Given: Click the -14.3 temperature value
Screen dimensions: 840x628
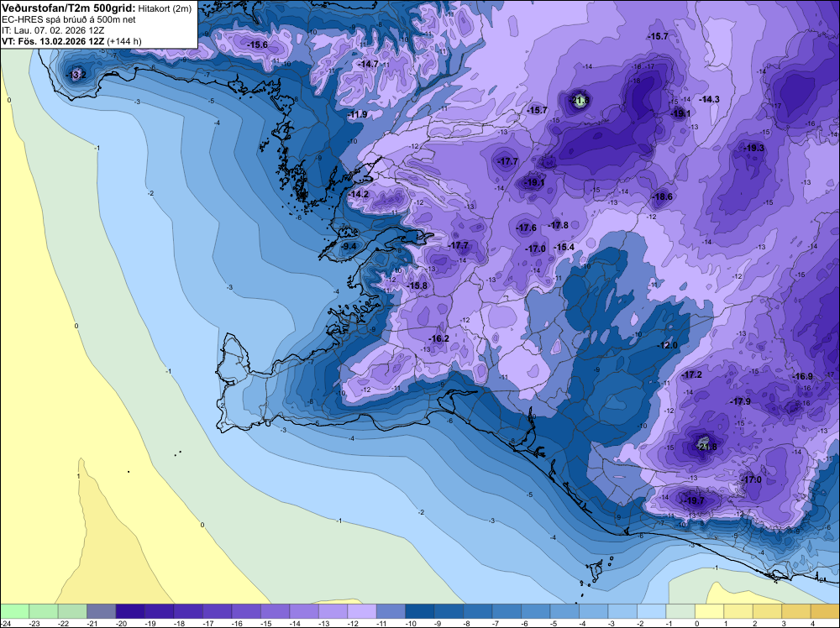Looking at the screenshot, I should (x=709, y=100).
